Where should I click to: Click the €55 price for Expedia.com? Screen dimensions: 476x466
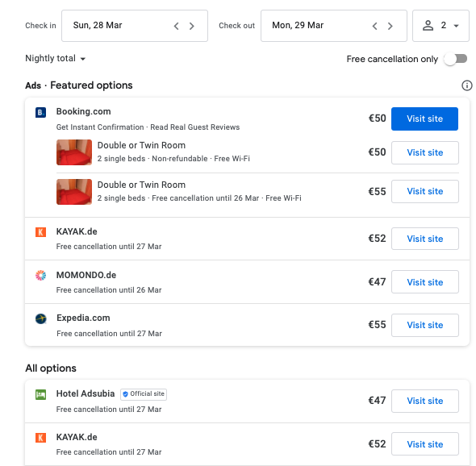click(377, 325)
